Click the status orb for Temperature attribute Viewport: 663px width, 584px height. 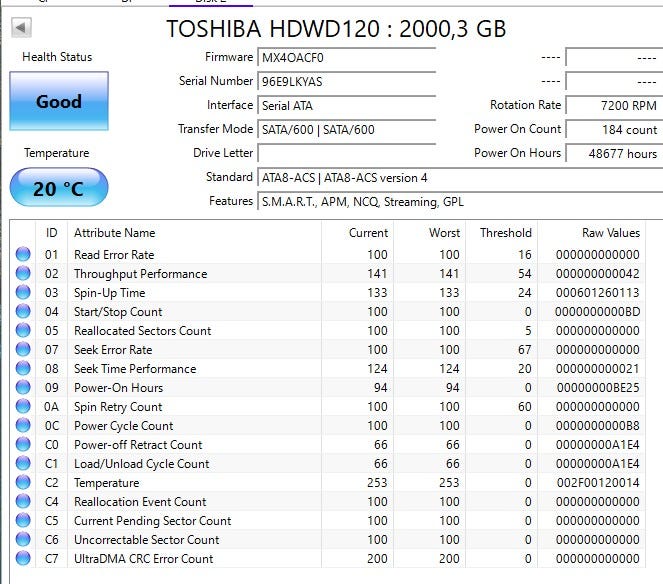[x=23, y=483]
